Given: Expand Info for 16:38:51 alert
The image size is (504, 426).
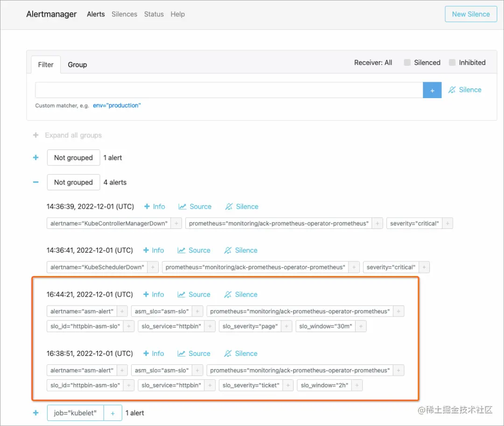Looking at the screenshot, I should point(154,354).
